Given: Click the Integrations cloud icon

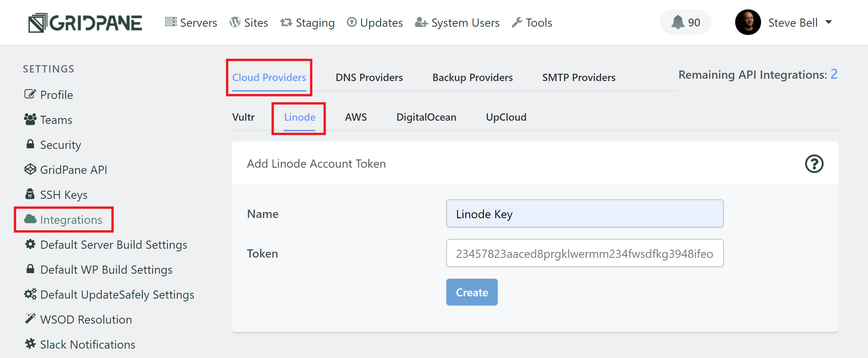Looking at the screenshot, I should click(30, 219).
